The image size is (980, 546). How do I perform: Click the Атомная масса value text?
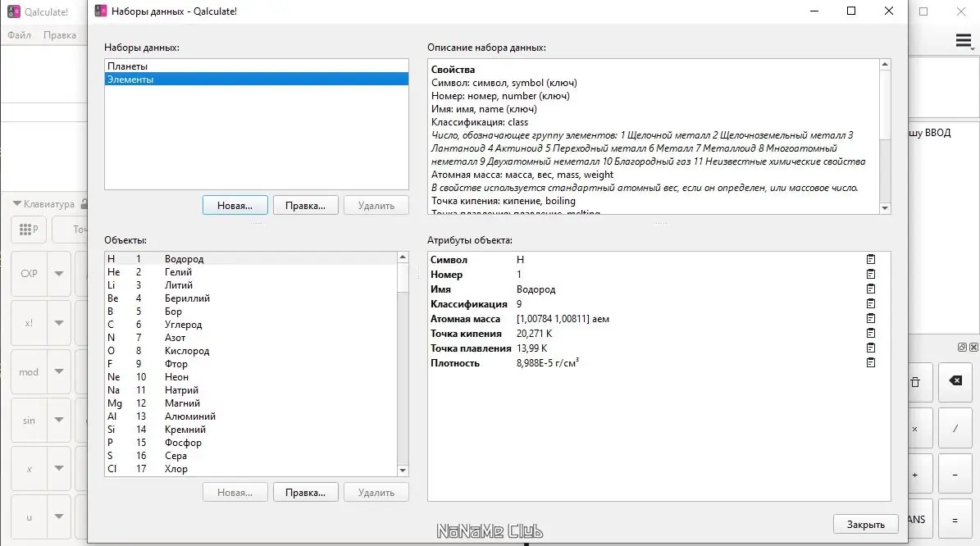563,319
